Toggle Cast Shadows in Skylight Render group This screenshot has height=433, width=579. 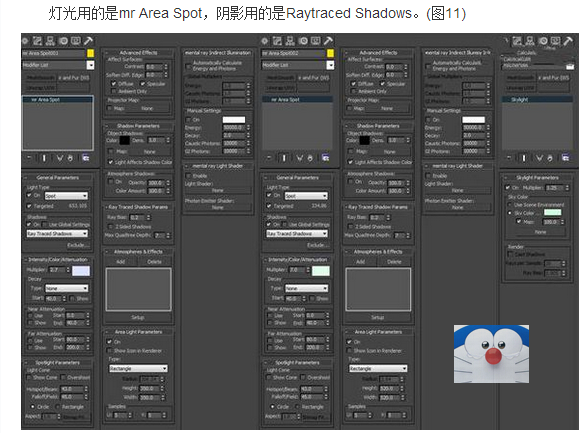point(510,254)
